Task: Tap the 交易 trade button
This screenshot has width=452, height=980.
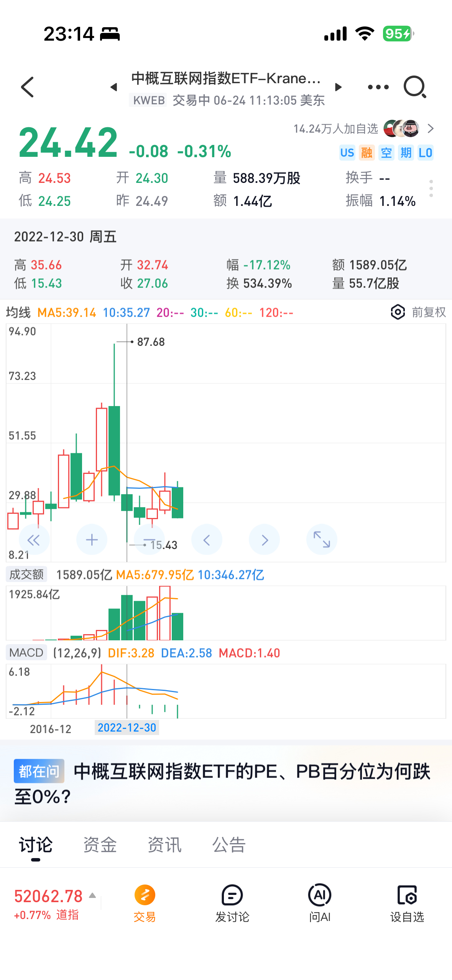Action: [145, 904]
